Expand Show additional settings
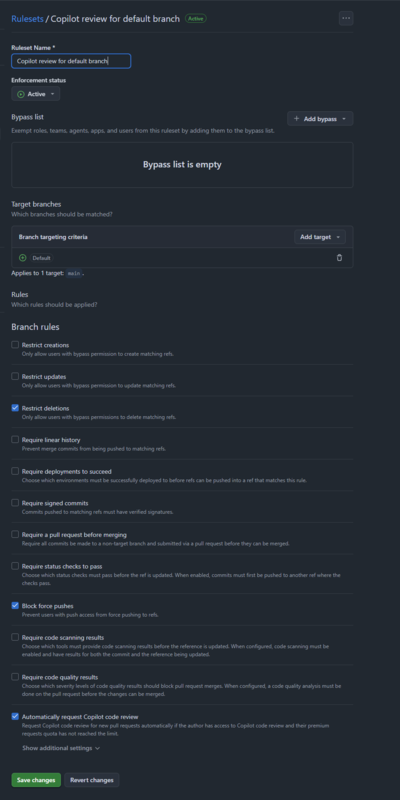 61,748
